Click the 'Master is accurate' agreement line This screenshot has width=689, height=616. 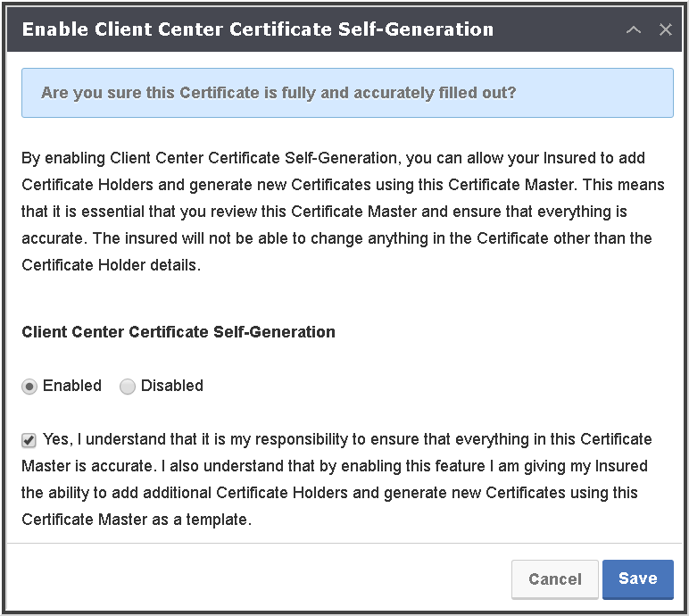point(335,466)
